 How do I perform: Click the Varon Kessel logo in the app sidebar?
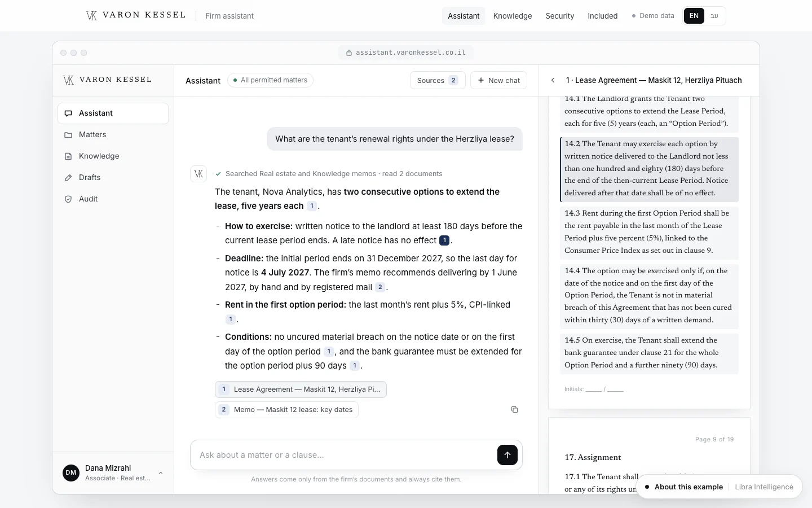click(108, 80)
